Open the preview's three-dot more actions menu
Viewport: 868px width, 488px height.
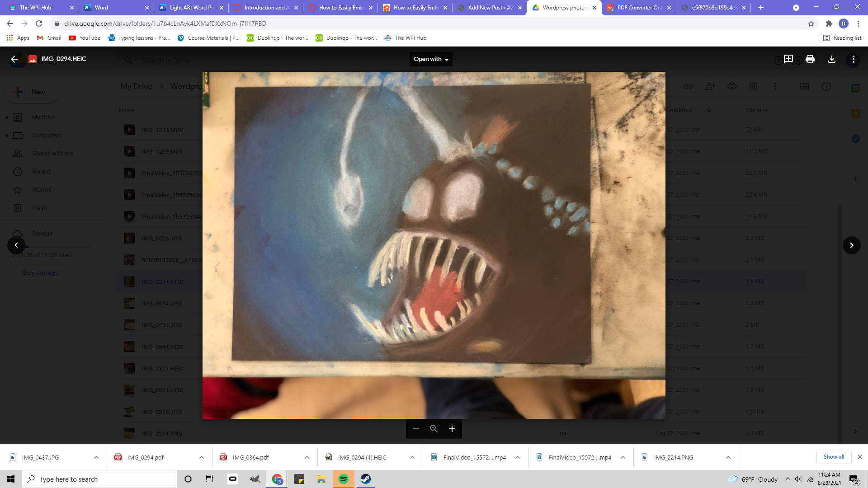[853, 59]
